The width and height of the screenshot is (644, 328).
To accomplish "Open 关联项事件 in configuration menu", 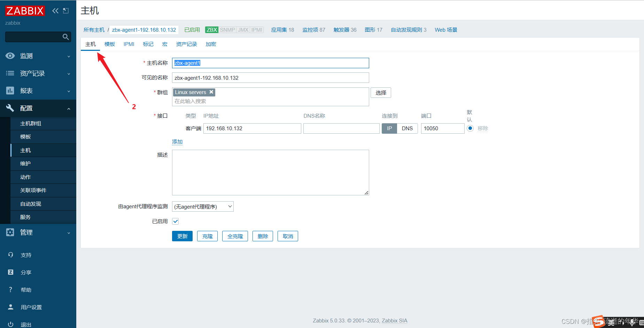I will click(x=43, y=190).
